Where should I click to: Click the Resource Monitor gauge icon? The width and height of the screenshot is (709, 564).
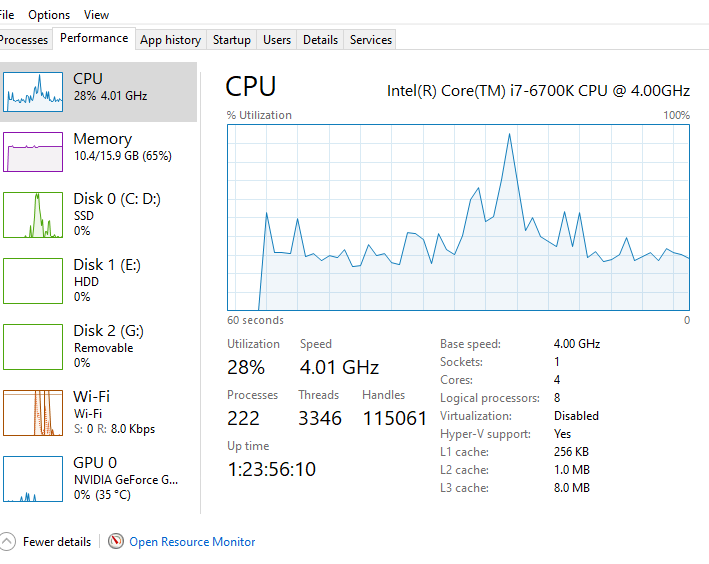[116, 541]
